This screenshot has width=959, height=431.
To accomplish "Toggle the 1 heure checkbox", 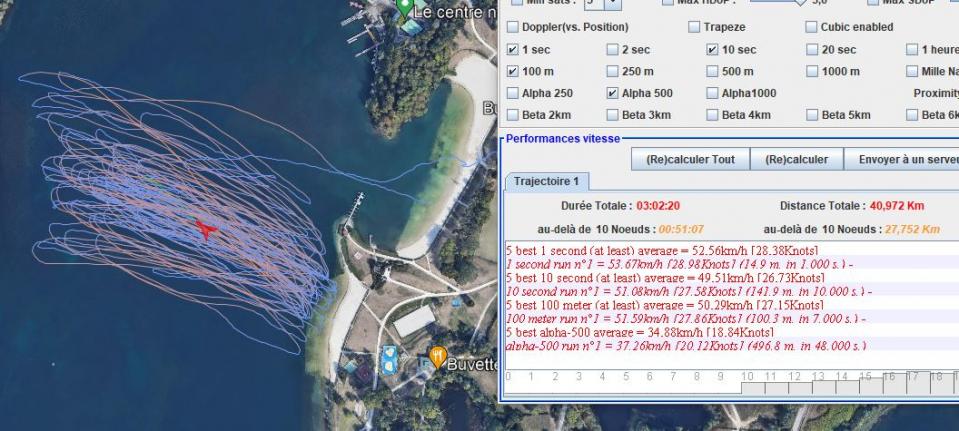I will pyautogui.click(x=912, y=50).
